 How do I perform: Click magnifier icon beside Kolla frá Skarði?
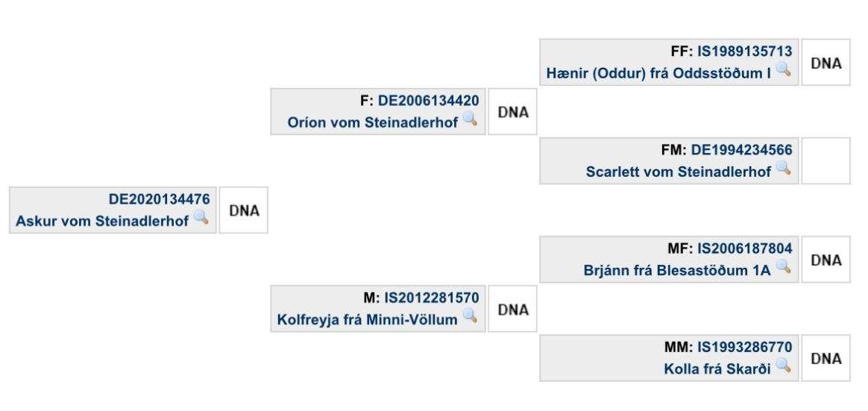783,365
